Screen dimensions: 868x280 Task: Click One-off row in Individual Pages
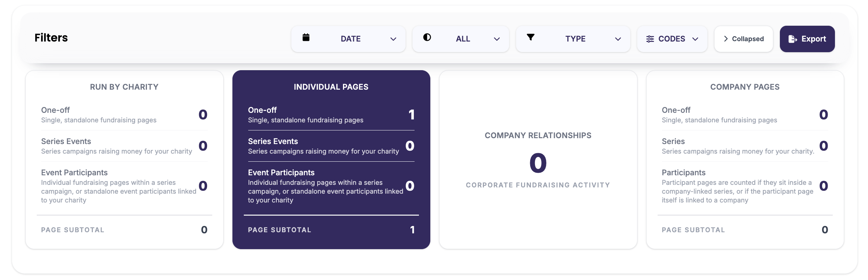click(x=331, y=115)
